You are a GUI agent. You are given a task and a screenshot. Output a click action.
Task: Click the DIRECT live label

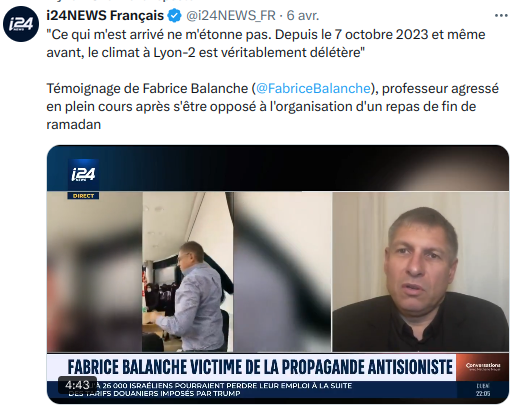[83, 196]
